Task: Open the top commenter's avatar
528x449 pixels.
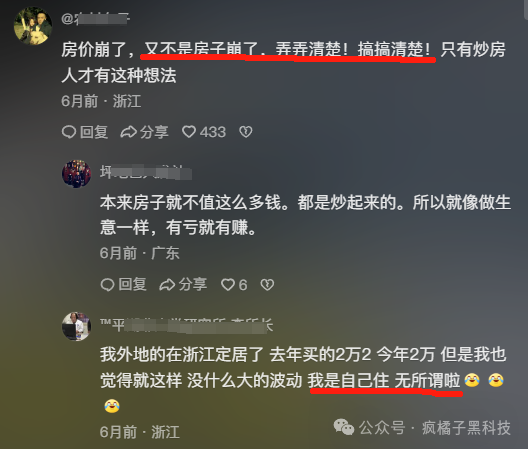Action: tap(33, 26)
